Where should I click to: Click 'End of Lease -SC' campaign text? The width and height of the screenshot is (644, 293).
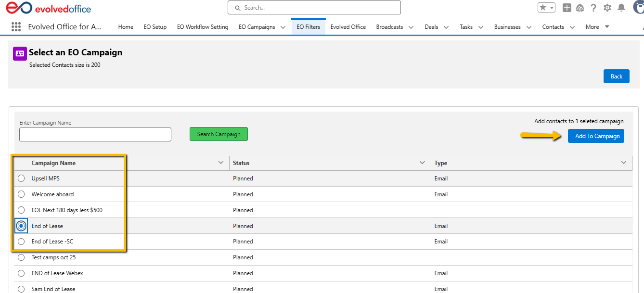click(x=52, y=242)
